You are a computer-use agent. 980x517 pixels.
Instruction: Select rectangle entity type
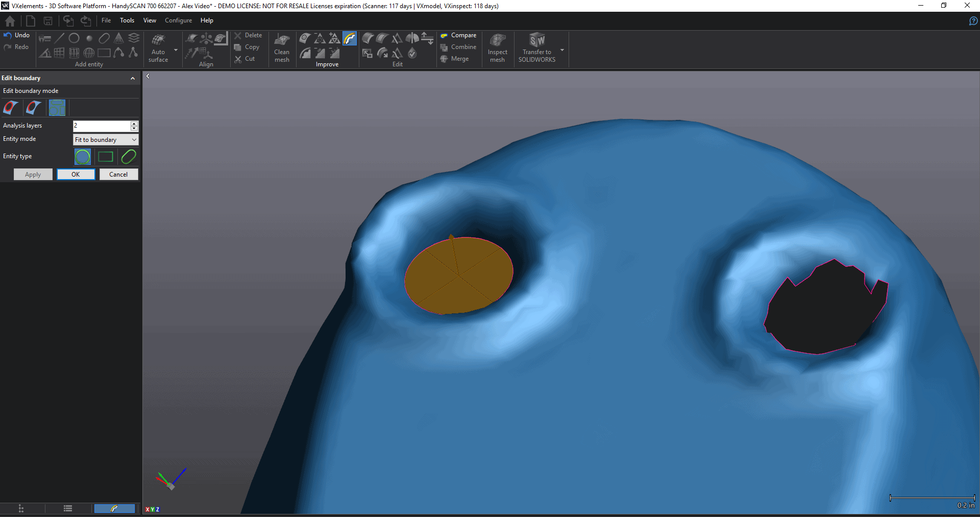(106, 157)
